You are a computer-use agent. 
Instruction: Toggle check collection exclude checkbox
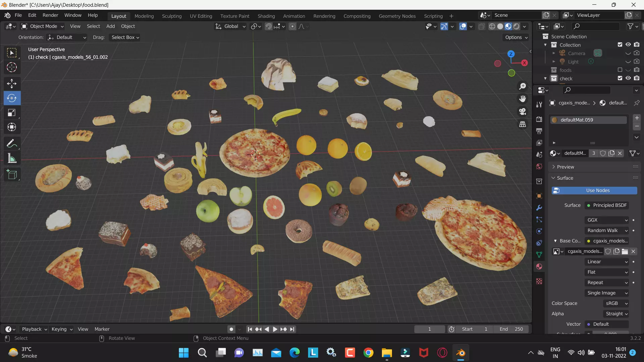(620, 78)
